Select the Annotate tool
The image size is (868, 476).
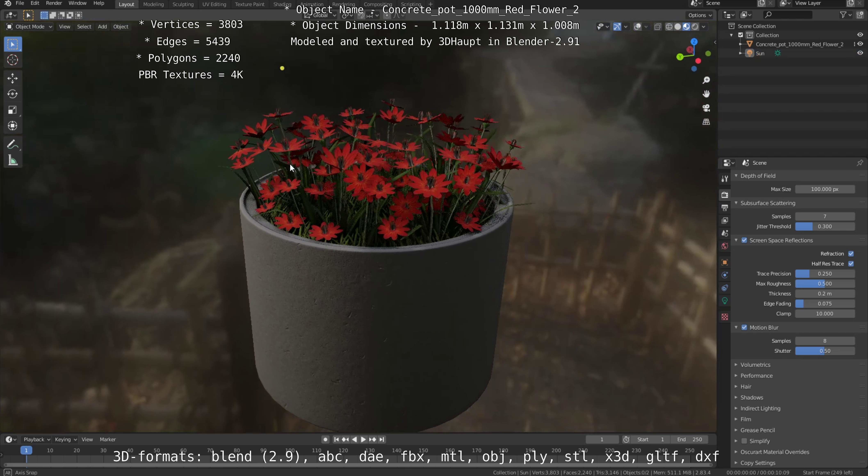pyautogui.click(x=13, y=144)
